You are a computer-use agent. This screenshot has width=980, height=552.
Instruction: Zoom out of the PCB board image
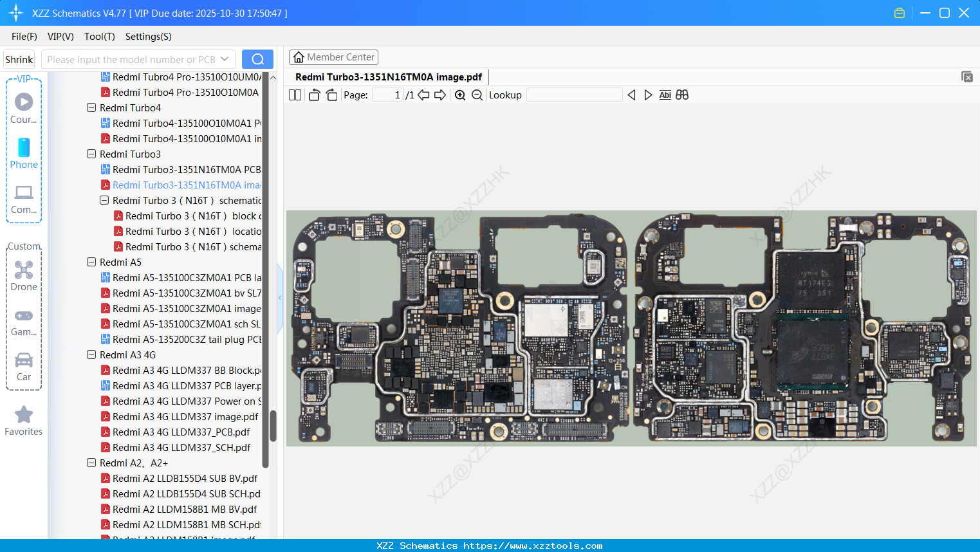pos(476,95)
